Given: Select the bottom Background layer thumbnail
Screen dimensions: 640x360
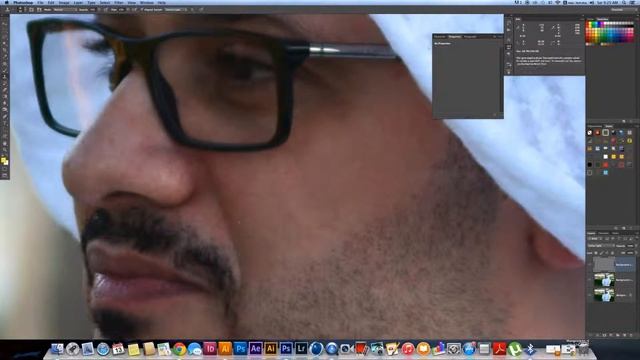Looking at the screenshot, I should 604,295.
